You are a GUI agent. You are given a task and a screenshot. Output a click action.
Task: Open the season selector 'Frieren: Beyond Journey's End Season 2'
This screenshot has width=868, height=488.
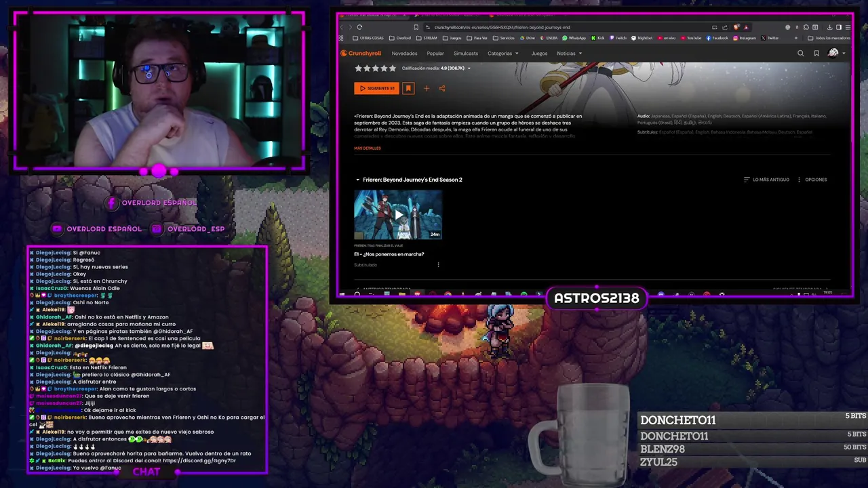tap(409, 180)
